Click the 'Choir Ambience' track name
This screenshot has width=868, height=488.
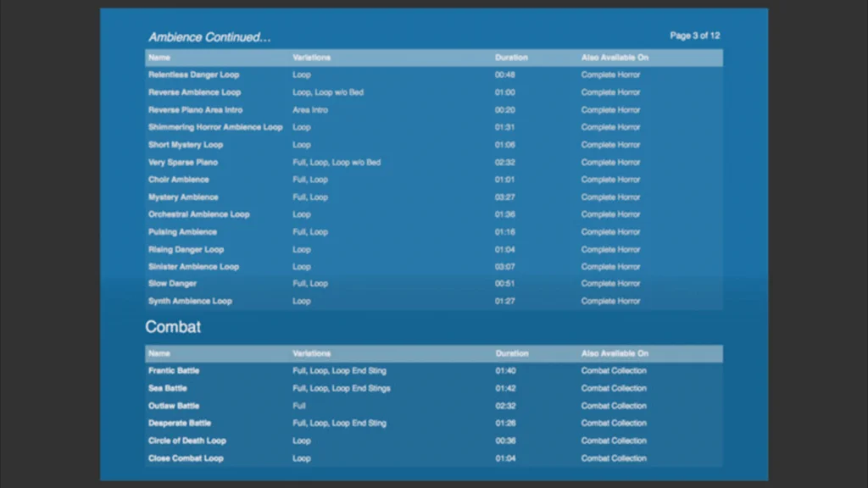178,180
